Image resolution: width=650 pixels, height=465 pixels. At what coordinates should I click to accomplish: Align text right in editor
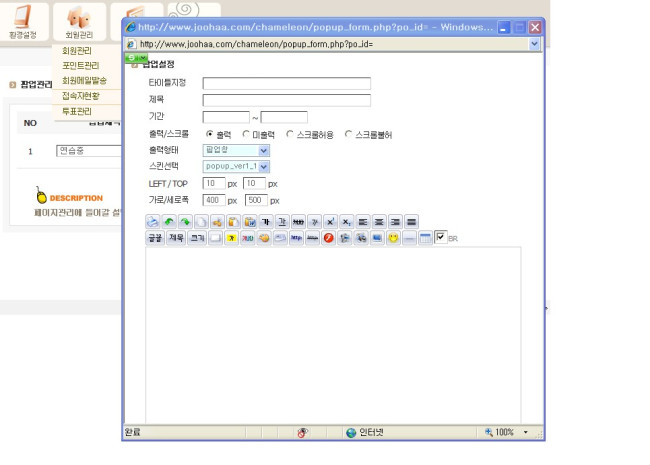(395, 222)
